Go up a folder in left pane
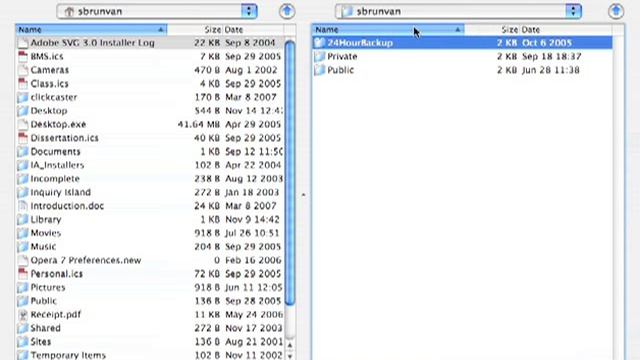The width and height of the screenshot is (640, 360). coord(287,11)
